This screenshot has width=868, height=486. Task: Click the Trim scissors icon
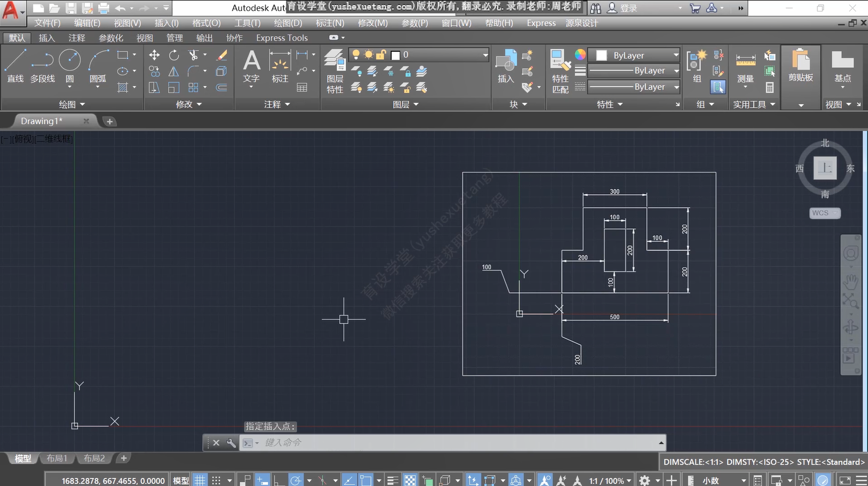tap(193, 55)
